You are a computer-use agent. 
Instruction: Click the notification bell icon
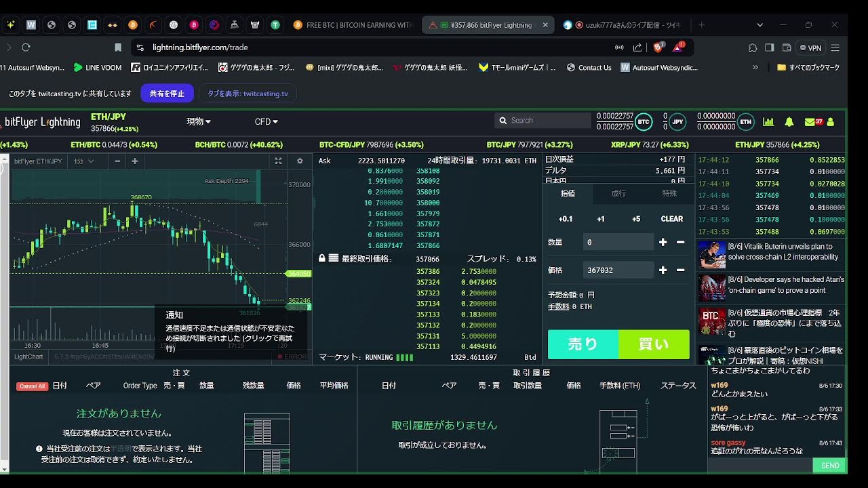point(789,122)
